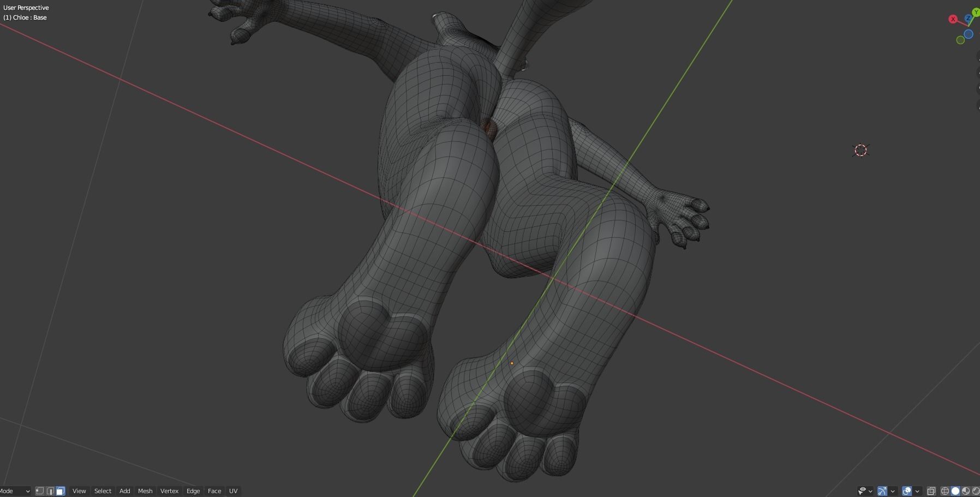
Task: Open the Vertex menu
Action: click(x=169, y=491)
